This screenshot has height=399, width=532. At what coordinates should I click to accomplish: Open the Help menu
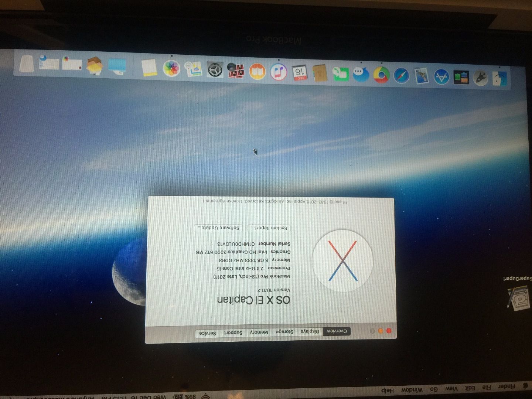388,391
